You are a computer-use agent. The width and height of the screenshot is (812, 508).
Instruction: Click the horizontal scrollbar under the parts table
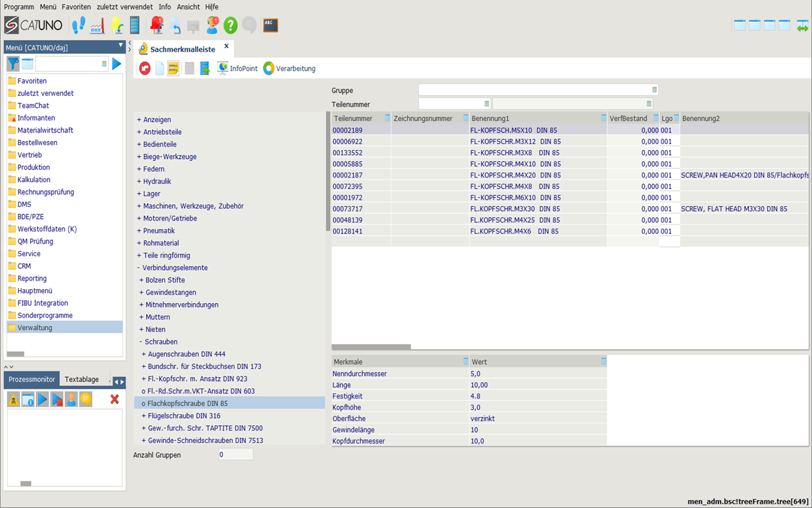point(371,347)
